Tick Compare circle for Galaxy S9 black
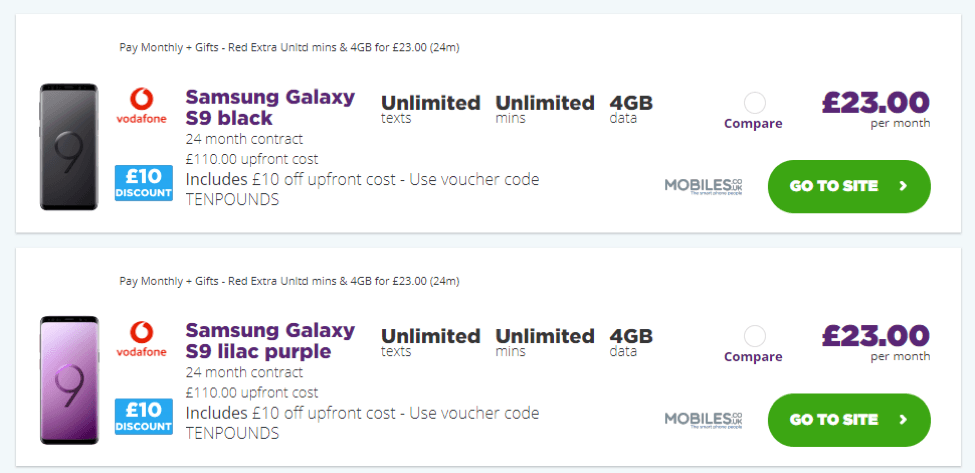This screenshot has height=473, width=975. pyautogui.click(x=755, y=102)
